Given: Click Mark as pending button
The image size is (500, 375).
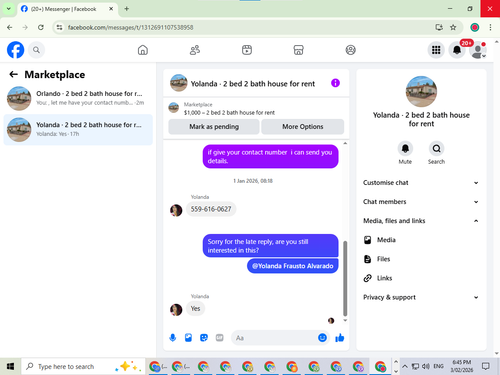Looking at the screenshot, I should (214, 127).
